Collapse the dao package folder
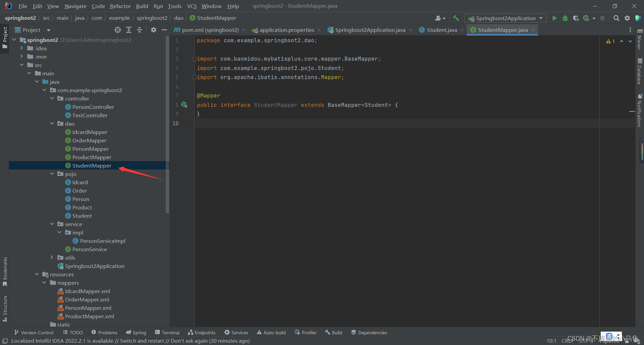This screenshot has height=345, width=644. tap(52, 124)
